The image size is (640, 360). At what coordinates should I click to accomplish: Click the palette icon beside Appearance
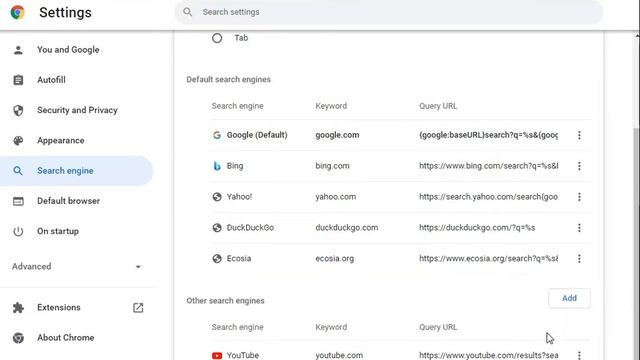(x=18, y=140)
